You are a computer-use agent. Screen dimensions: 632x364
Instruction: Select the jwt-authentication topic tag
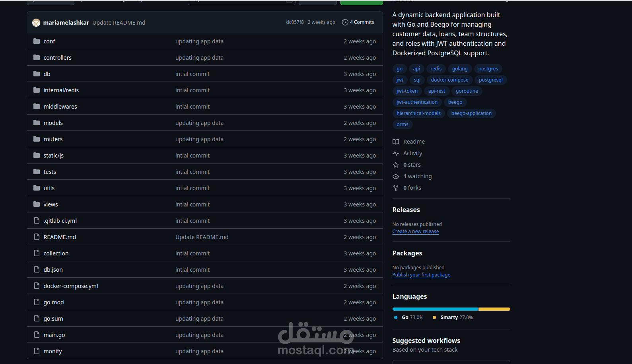pos(417,102)
